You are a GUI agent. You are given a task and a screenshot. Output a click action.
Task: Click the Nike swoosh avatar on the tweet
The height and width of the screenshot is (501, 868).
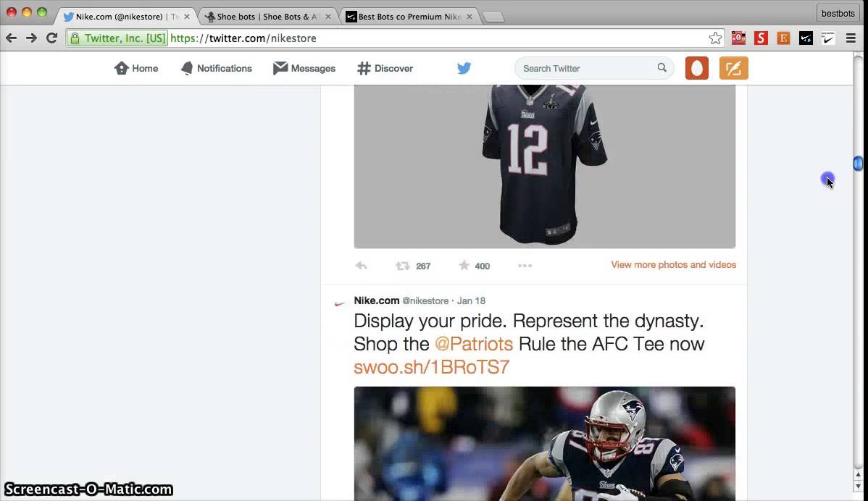339,303
